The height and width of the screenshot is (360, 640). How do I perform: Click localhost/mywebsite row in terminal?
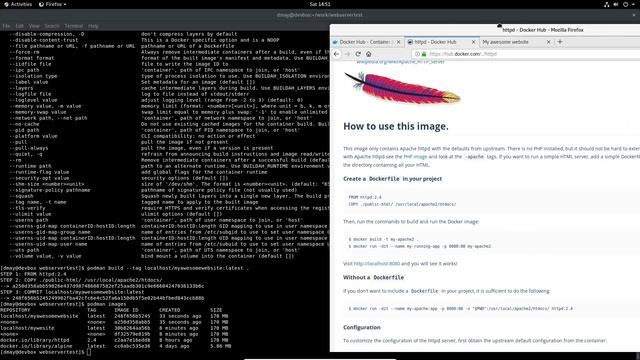[114, 328]
